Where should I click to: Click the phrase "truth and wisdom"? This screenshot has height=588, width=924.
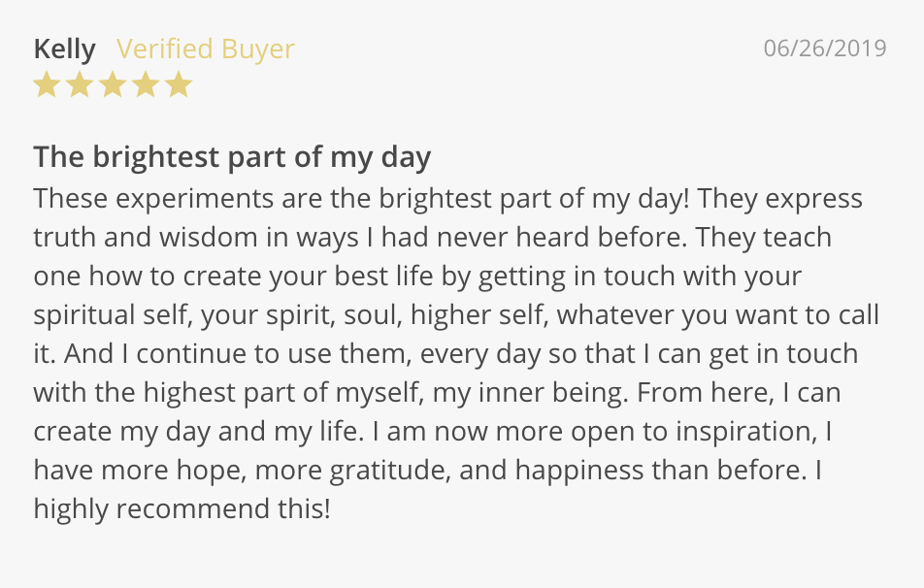tap(138, 238)
